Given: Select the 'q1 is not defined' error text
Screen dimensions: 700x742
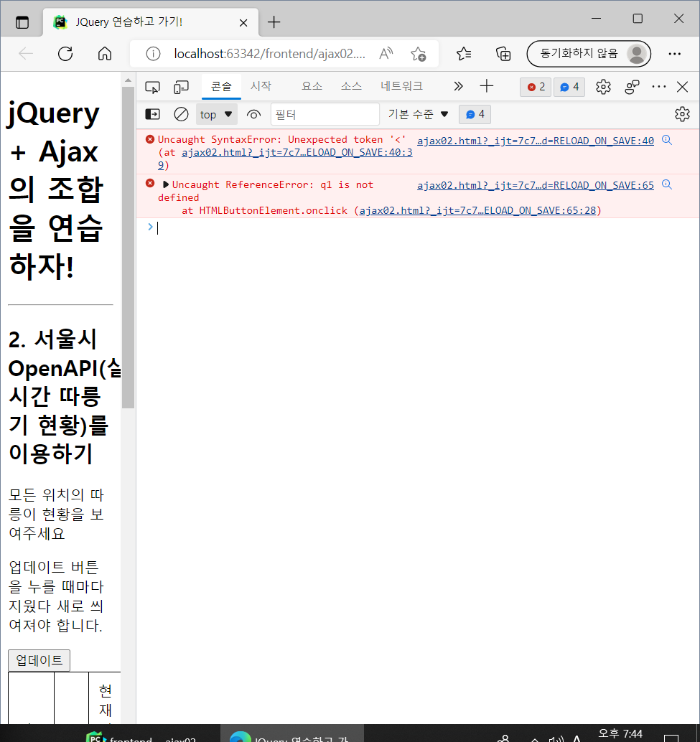Looking at the screenshot, I should click(266, 191).
